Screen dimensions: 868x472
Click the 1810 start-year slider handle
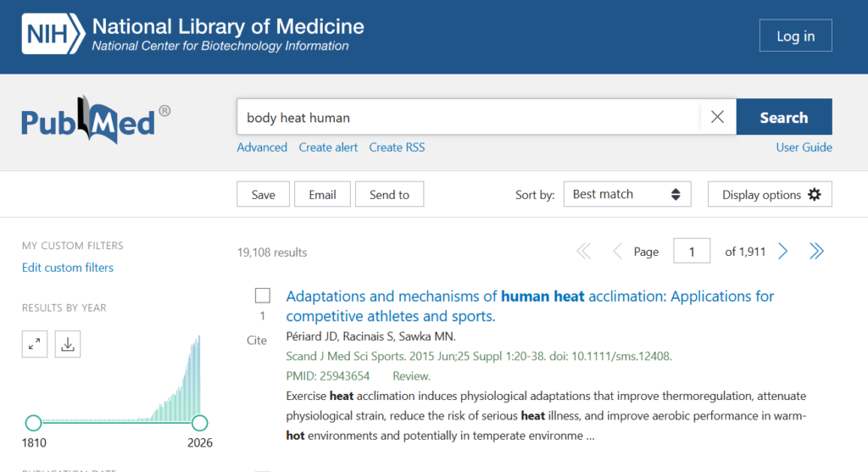point(33,423)
